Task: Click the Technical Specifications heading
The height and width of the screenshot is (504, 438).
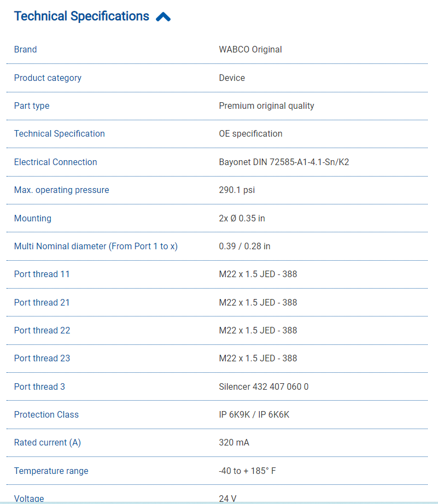Action: [x=81, y=16]
